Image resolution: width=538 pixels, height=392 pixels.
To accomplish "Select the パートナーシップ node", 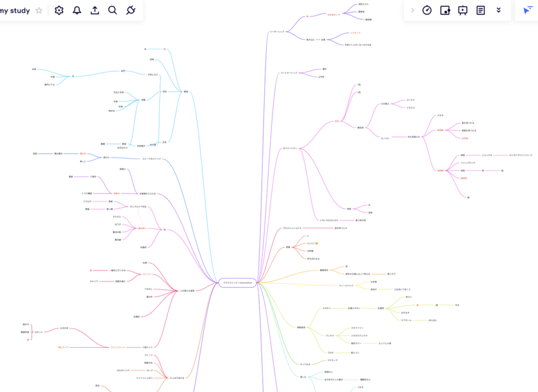I will 289,73.
